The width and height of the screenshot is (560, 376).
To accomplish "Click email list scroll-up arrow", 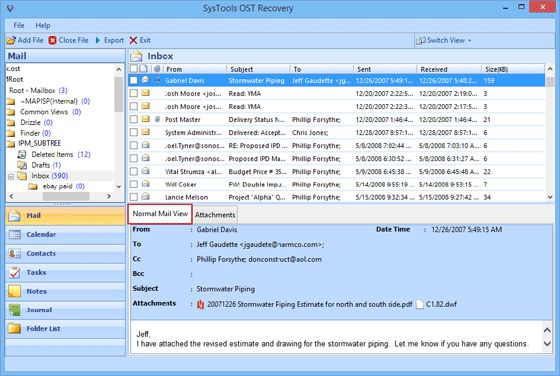I will coord(550,69).
